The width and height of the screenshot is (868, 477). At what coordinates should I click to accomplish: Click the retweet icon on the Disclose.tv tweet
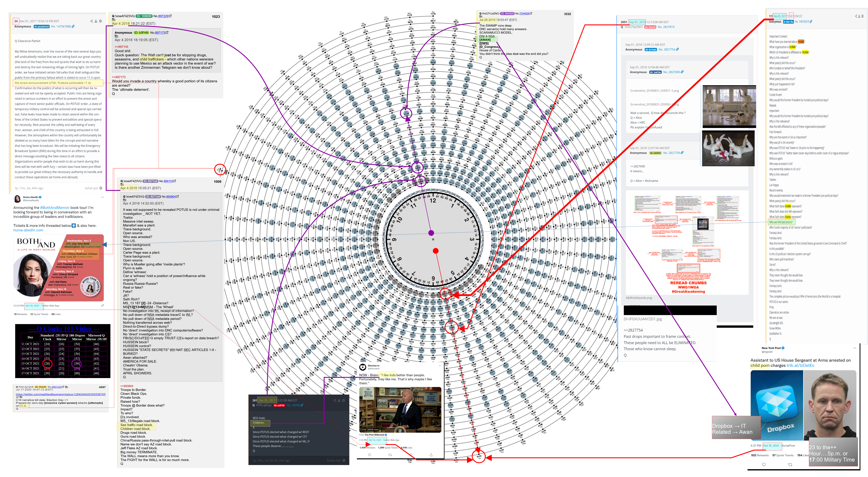tap(390, 455)
